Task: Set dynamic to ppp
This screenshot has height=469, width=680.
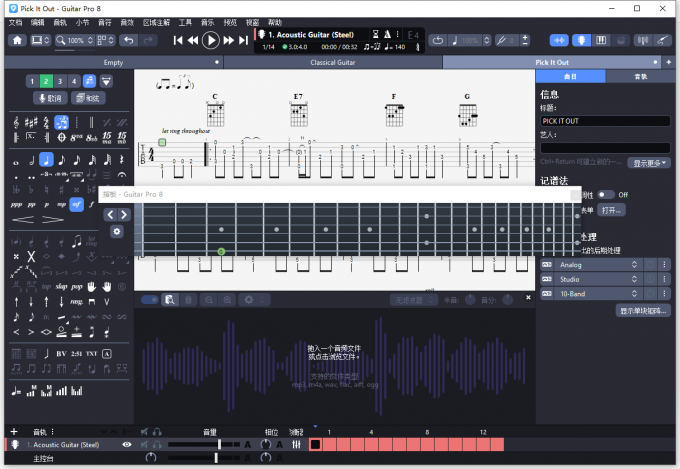Action: (16, 204)
